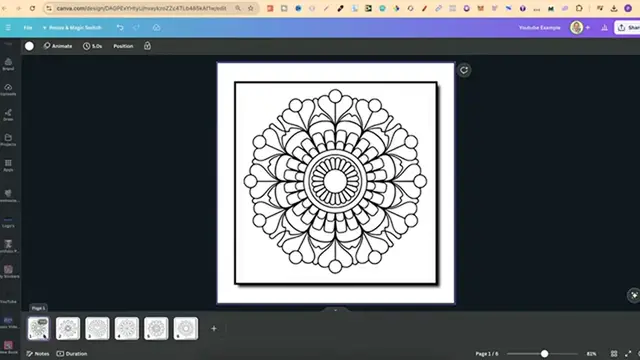The height and width of the screenshot is (360, 640).
Task: Open the Brand sidebar tab
Action: (x=8, y=64)
